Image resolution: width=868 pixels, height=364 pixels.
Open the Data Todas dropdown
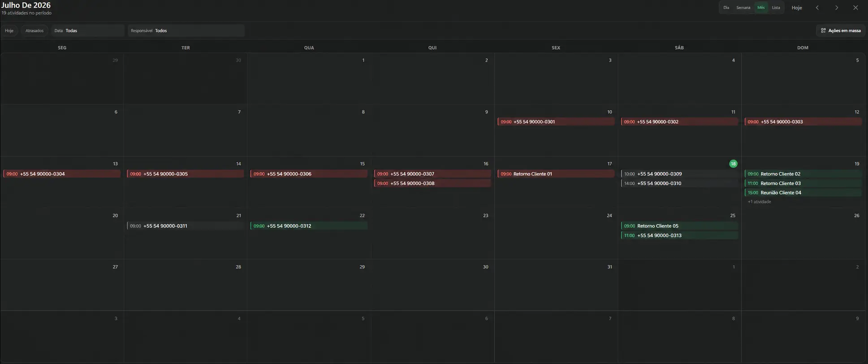88,30
